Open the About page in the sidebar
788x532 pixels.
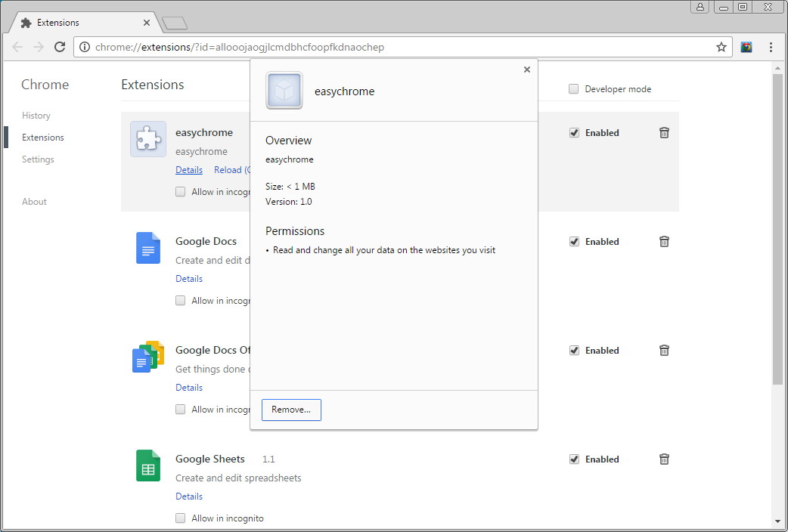(34, 202)
